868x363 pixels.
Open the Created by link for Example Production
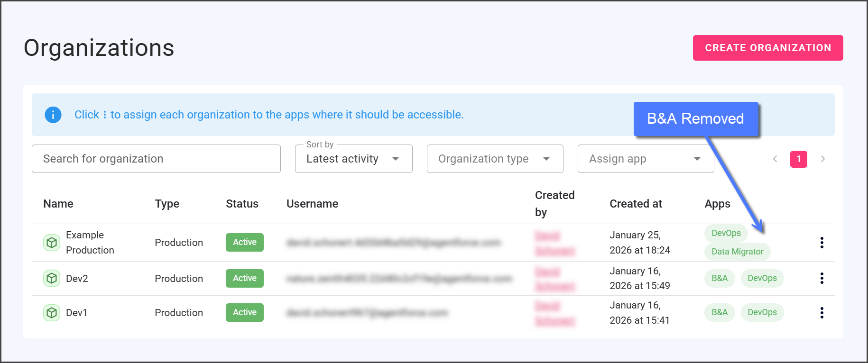554,243
